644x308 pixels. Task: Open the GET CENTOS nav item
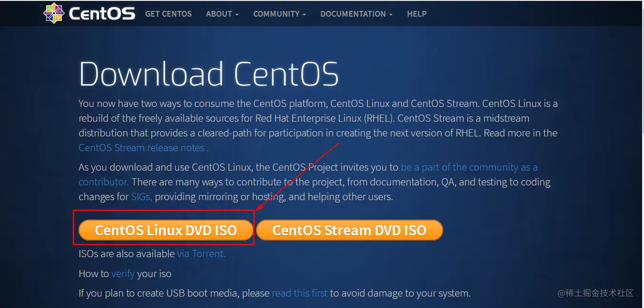click(168, 14)
